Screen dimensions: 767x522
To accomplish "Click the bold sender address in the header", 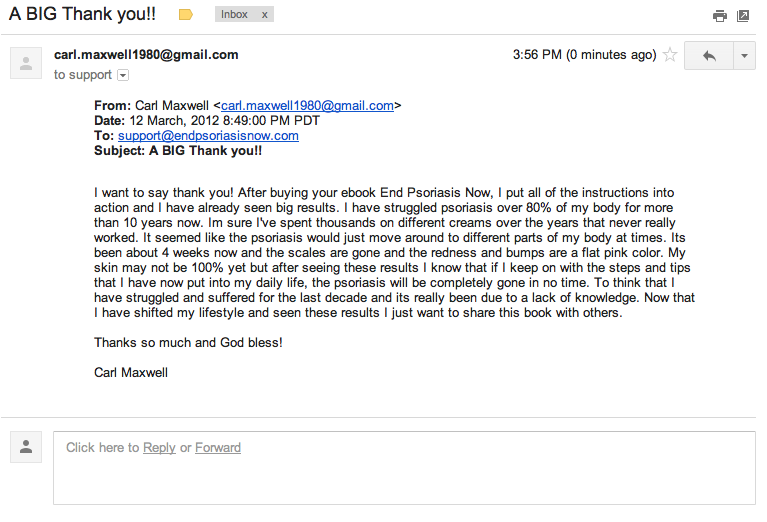I will (x=146, y=55).
